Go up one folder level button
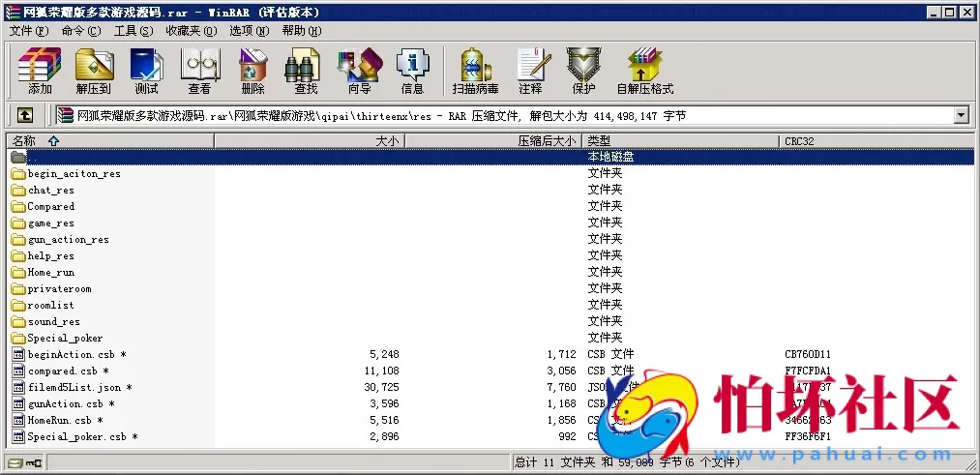This screenshot has width=980, height=475. pyautogui.click(x=25, y=115)
